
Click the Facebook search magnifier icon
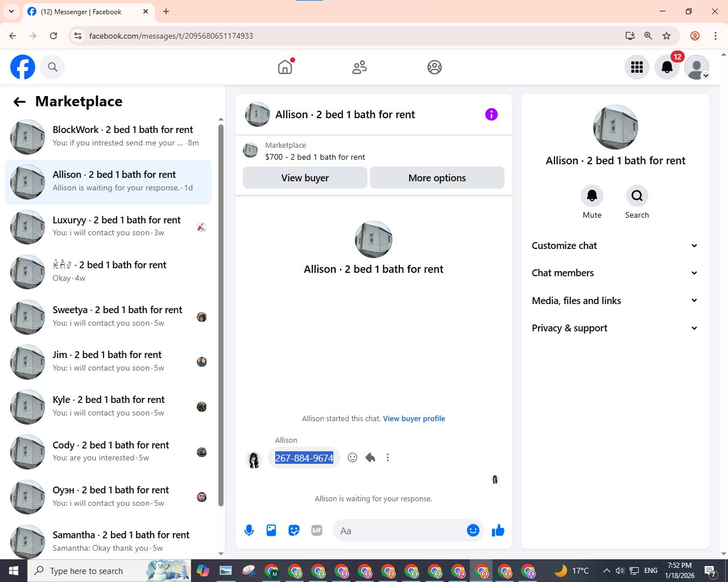click(52, 67)
